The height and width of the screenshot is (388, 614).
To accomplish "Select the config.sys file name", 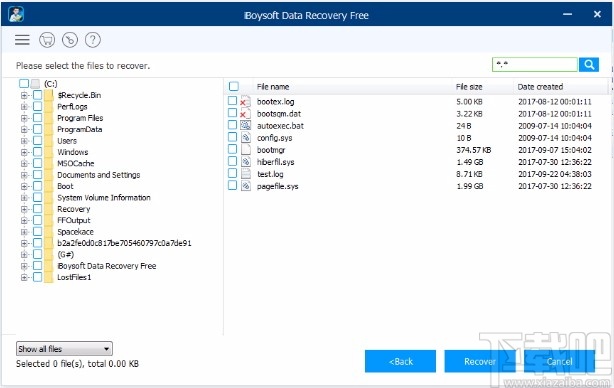I will pos(274,138).
